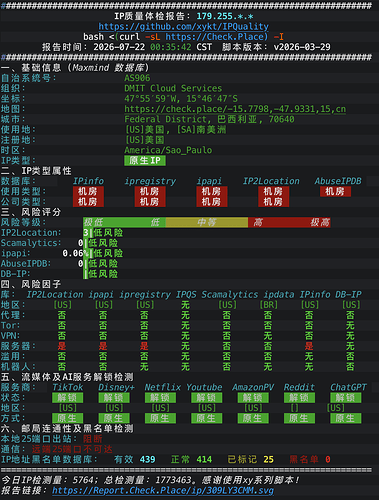
Task: Click the 黑名单 0 count
Action: click(310, 460)
